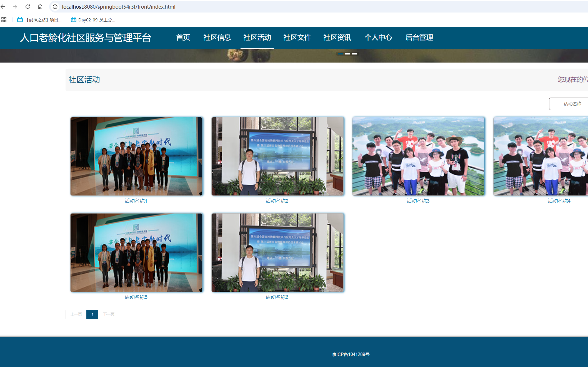Click the browser back arrow icon
This screenshot has height=367, width=588.
tap(3, 7)
